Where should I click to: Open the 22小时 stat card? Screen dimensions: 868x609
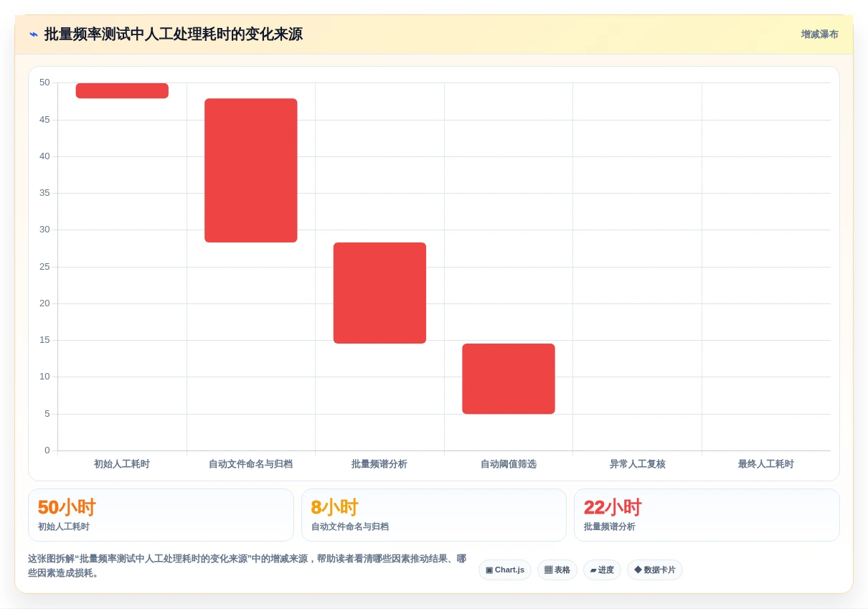coord(707,515)
